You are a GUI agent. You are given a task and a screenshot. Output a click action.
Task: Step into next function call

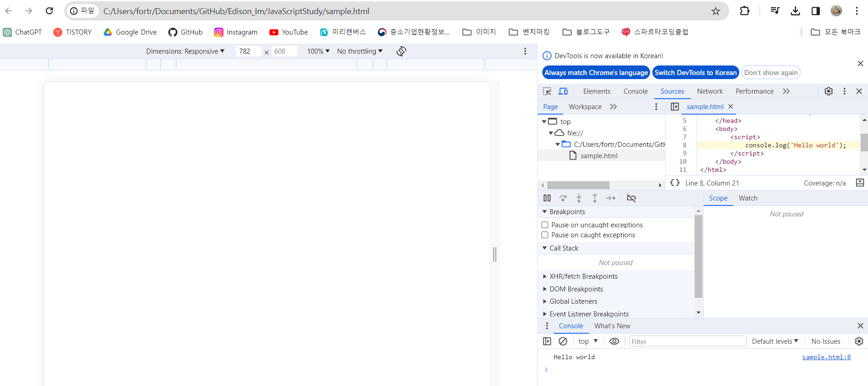(579, 198)
